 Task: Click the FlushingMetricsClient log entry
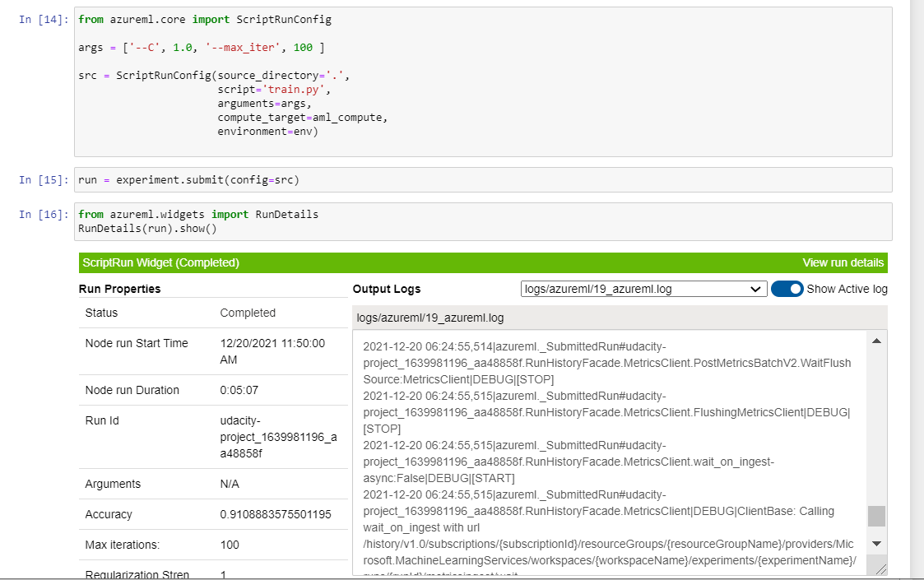pyautogui.click(x=606, y=413)
